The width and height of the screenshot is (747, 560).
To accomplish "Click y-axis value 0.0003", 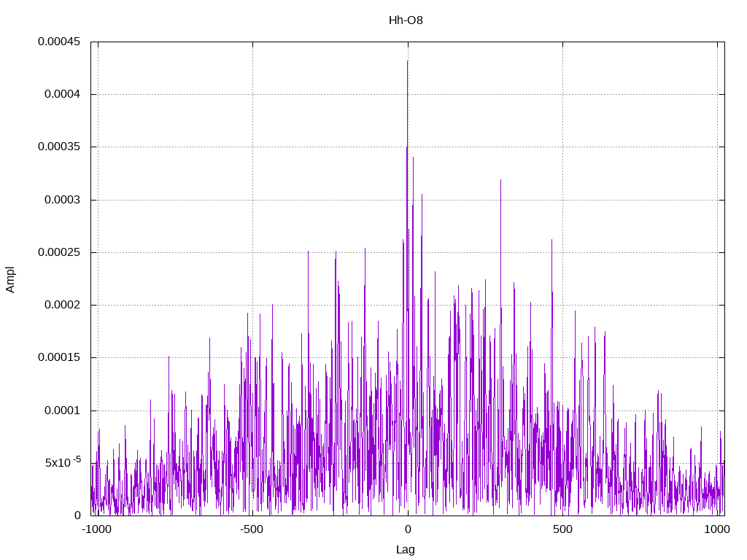I will point(63,200).
